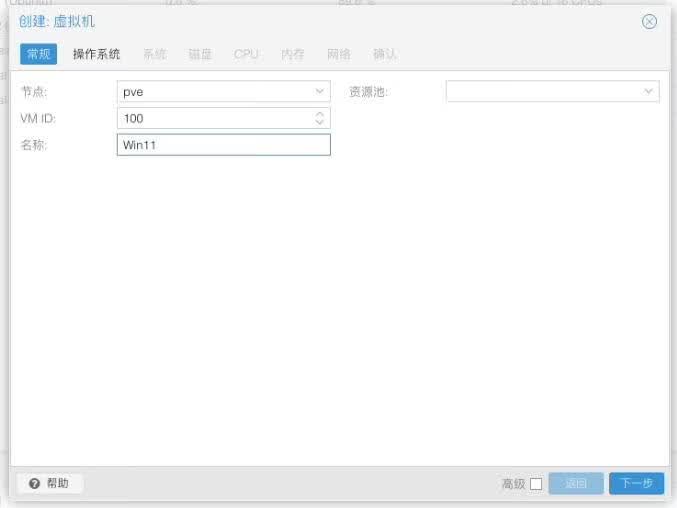Open the 系统 system tab
The height and width of the screenshot is (508, 677).
(x=155, y=54)
